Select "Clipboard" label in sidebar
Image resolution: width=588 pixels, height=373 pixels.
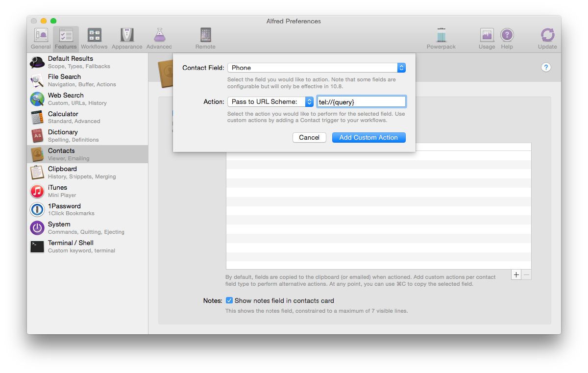click(62, 169)
